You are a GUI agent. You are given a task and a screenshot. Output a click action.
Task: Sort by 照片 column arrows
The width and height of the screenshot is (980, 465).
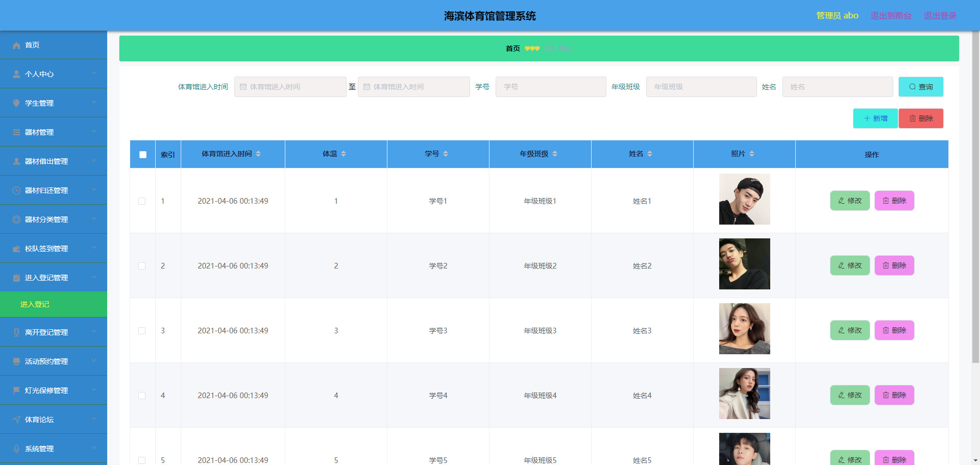[752, 154]
